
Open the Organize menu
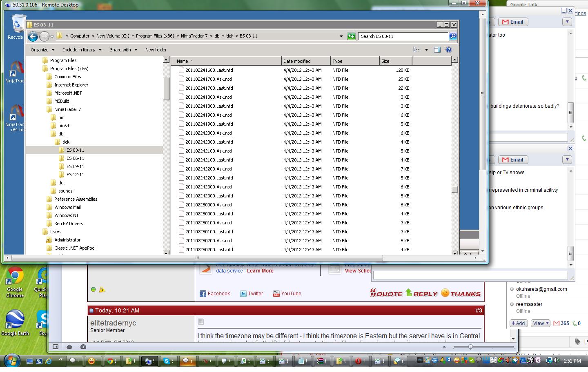pos(42,50)
